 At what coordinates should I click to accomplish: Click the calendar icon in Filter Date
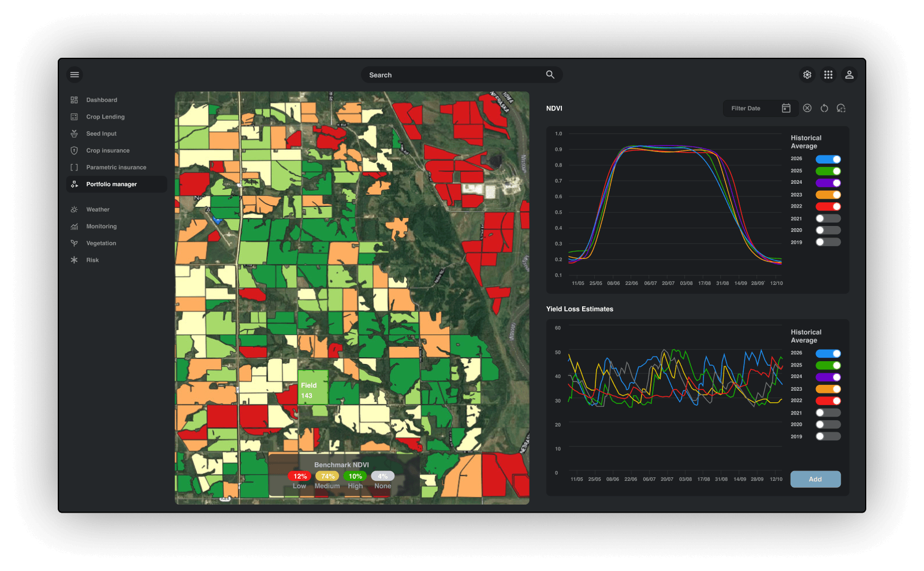click(786, 108)
